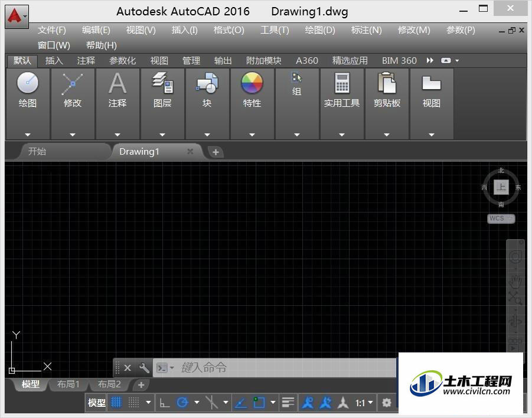Add a new layout with plus button
Viewport: 532px width, 418px height.
tap(141, 385)
